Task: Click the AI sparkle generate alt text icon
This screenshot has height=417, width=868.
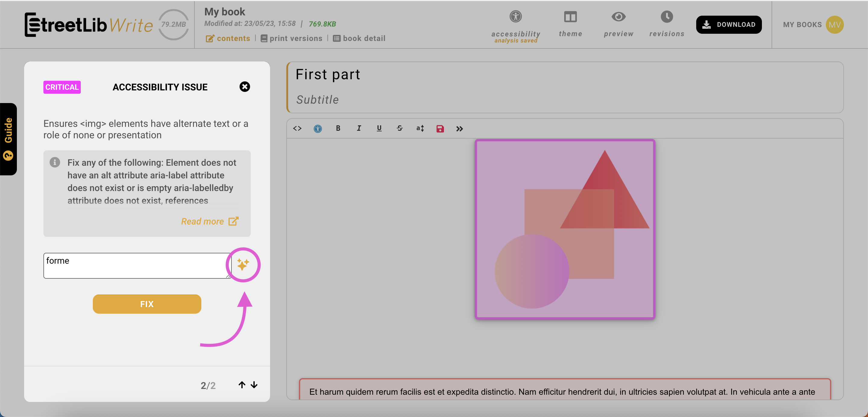Action: point(243,265)
